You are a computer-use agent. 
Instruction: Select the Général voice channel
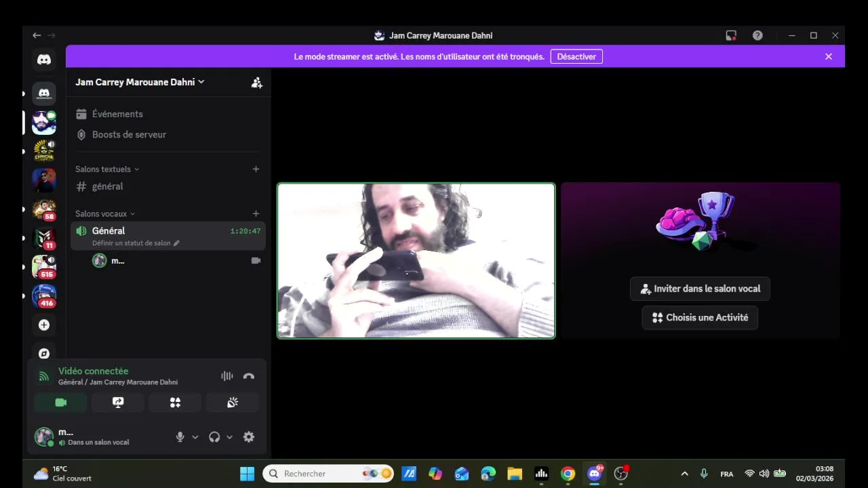pos(168,236)
